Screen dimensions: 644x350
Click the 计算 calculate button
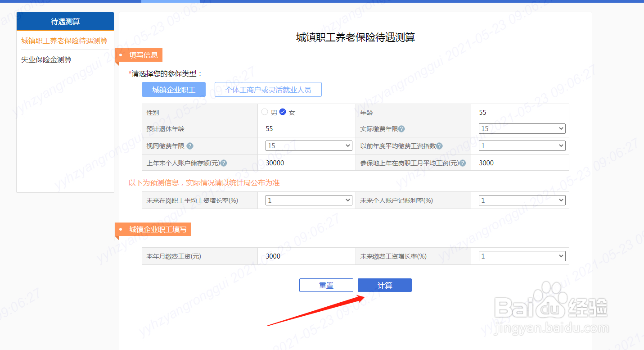tap(385, 285)
